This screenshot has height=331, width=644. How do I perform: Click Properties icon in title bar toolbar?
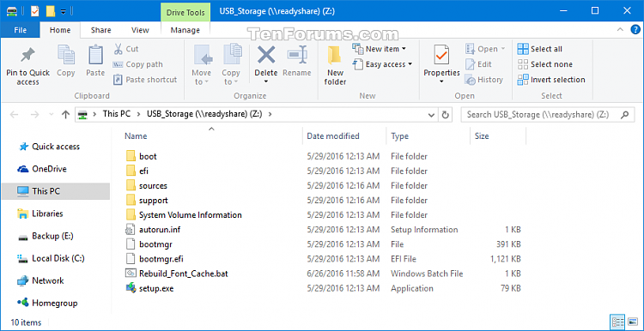click(35, 11)
